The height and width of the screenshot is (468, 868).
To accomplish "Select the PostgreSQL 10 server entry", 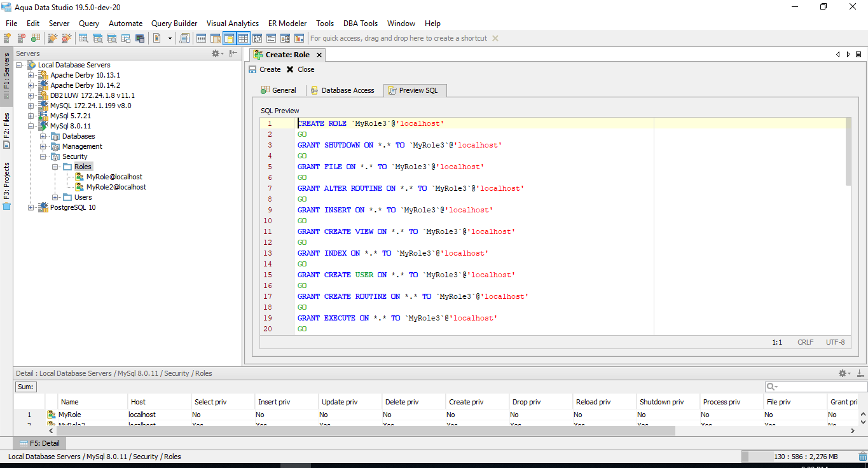I will pyautogui.click(x=73, y=207).
